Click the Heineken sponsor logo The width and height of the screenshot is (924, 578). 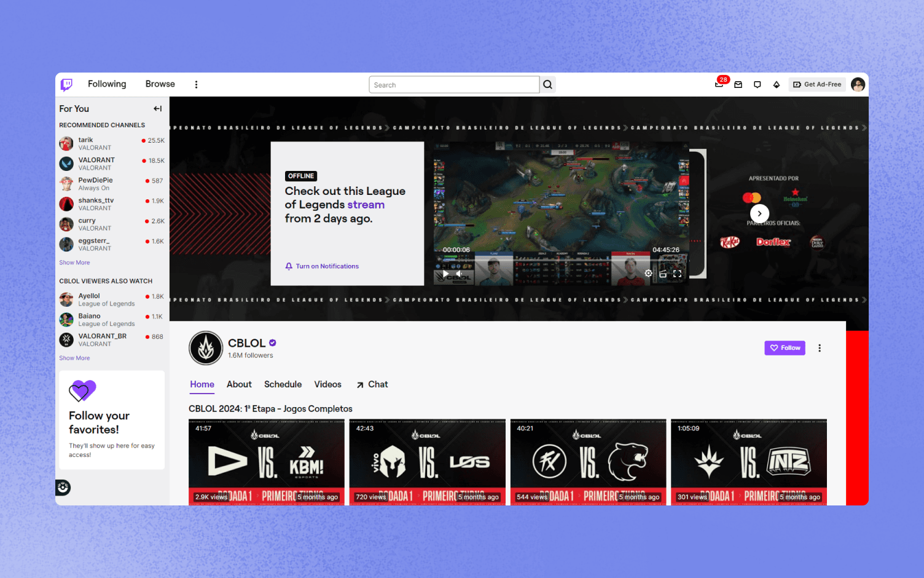pyautogui.click(x=796, y=197)
